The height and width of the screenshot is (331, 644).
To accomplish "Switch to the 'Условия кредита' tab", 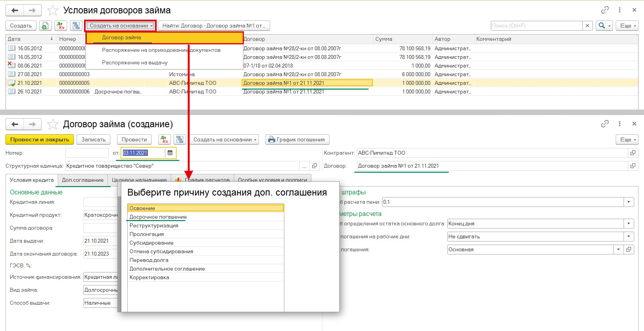I will click(32, 180).
